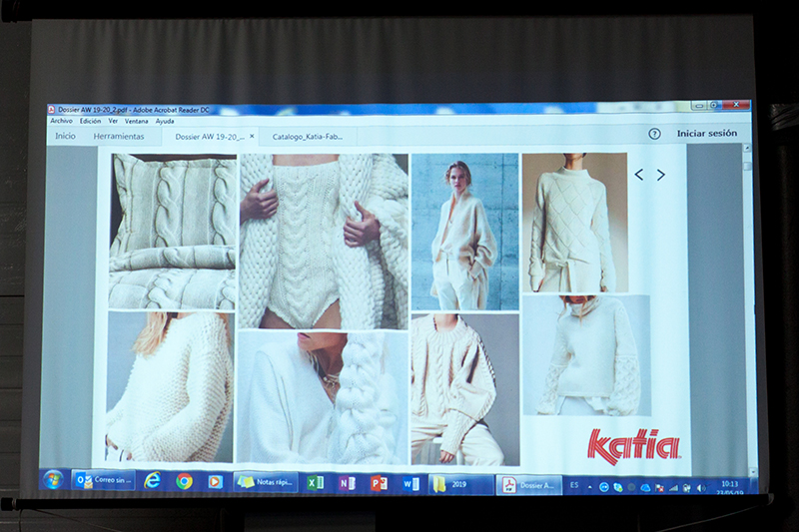Screen dimensions: 799x532
Task: Open the clock showing 10:13
Action: click(x=730, y=488)
